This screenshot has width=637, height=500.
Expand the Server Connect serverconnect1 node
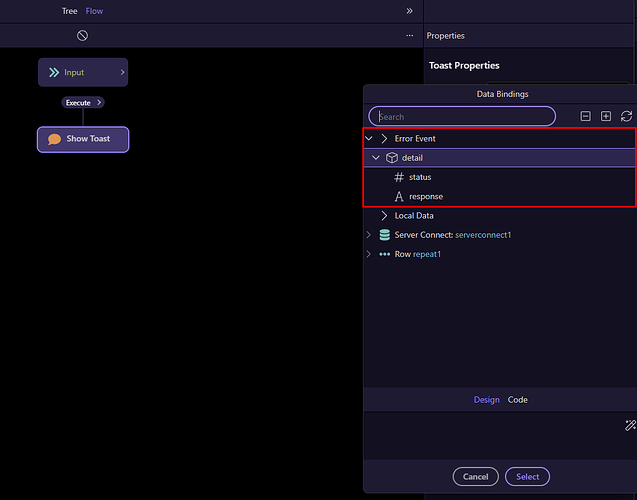(369, 235)
